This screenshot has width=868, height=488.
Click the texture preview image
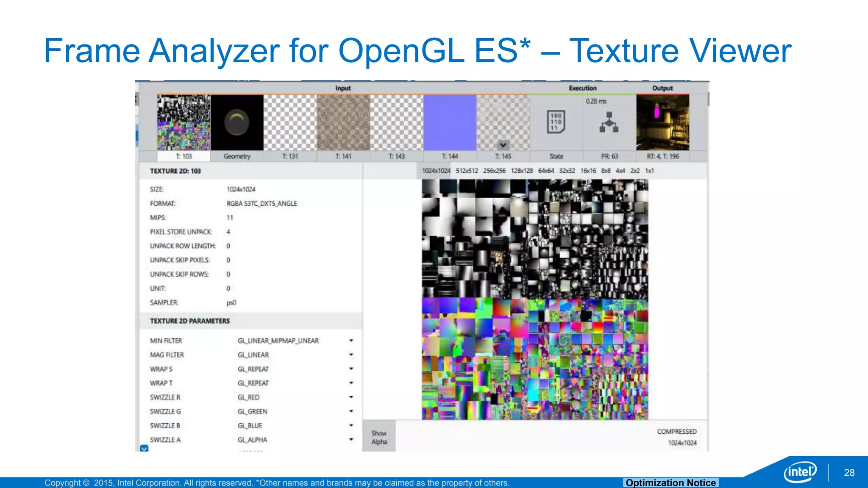[x=535, y=299]
